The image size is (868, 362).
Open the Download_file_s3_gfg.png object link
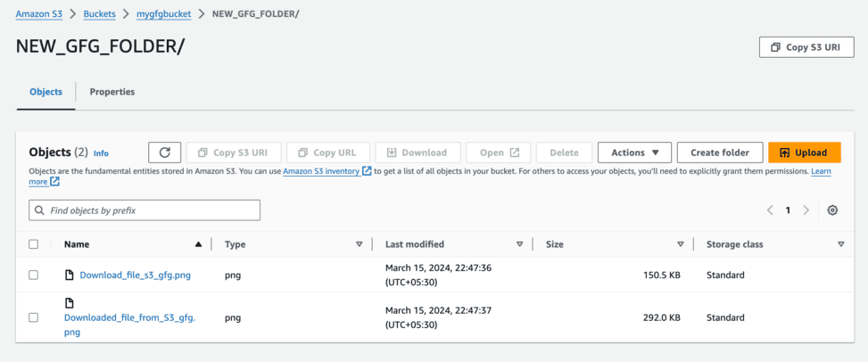click(135, 276)
